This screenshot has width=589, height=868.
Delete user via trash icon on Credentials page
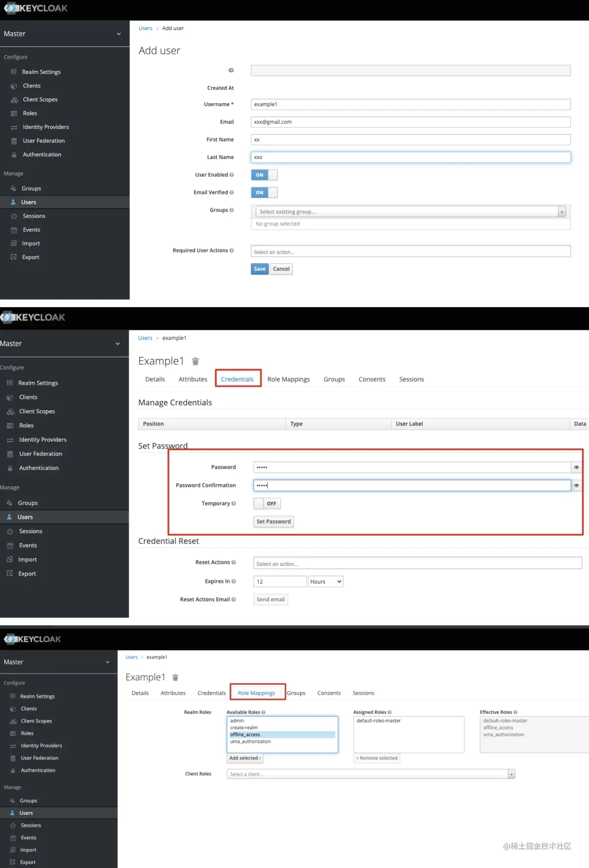point(196,361)
